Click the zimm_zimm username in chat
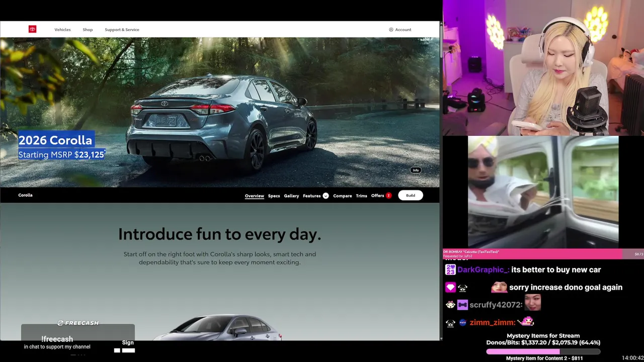Image resolution: width=644 pixels, height=362 pixels. (492, 322)
